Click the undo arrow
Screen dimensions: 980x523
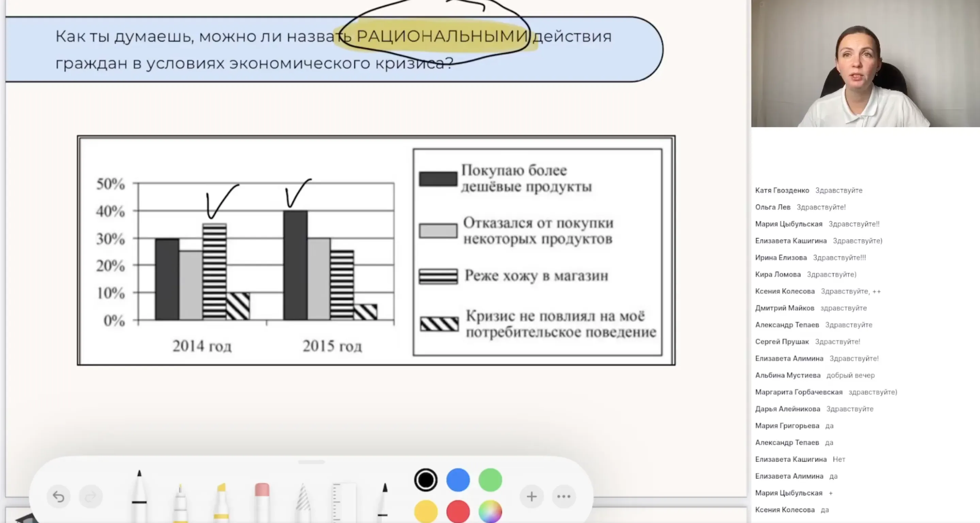(x=59, y=496)
